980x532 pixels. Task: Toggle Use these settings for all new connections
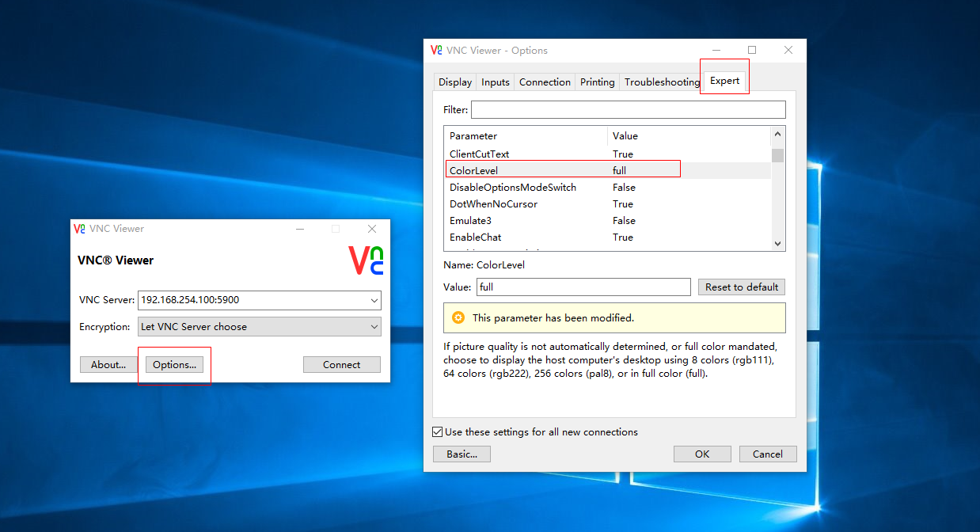point(438,431)
